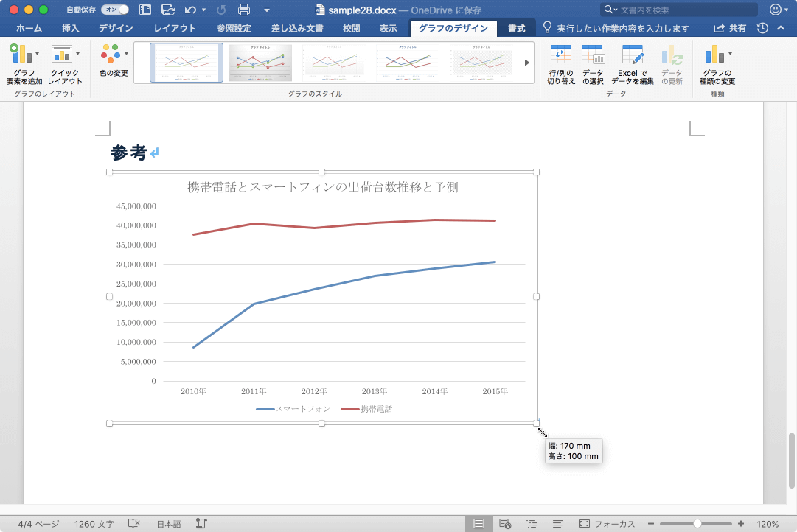
Task: Select the second chart style thumbnail
Action: pyautogui.click(x=260, y=63)
